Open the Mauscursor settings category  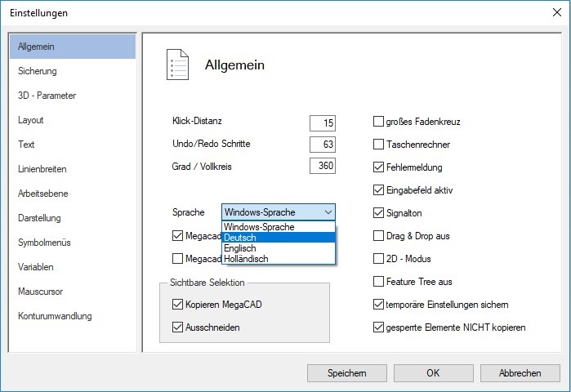(x=41, y=292)
